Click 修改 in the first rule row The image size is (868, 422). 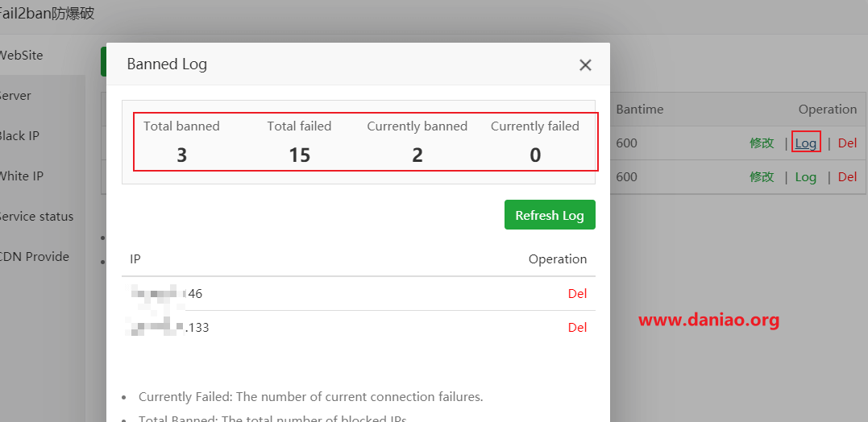click(x=762, y=143)
